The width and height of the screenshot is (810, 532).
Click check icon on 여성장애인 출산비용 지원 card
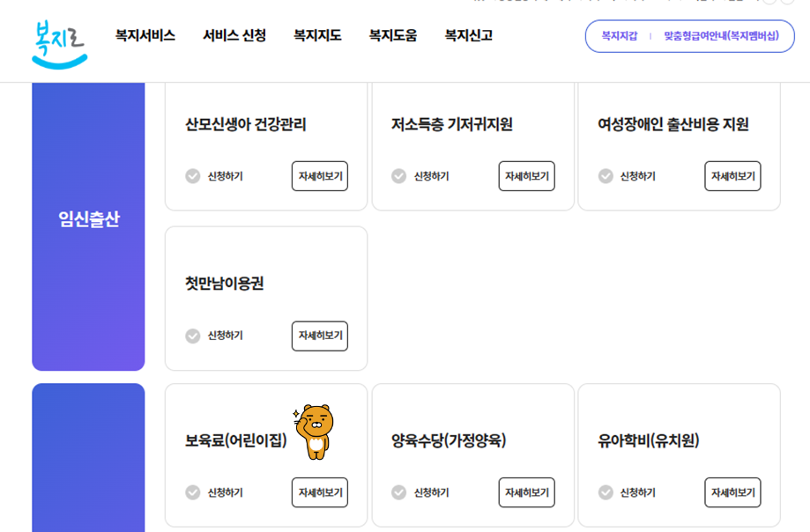tap(604, 175)
